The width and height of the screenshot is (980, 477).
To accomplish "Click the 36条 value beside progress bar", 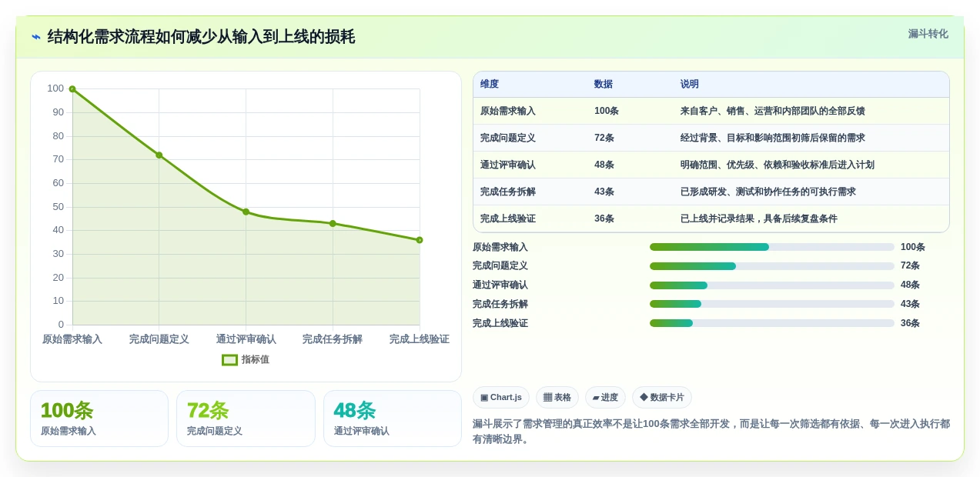I will (x=910, y=323).
